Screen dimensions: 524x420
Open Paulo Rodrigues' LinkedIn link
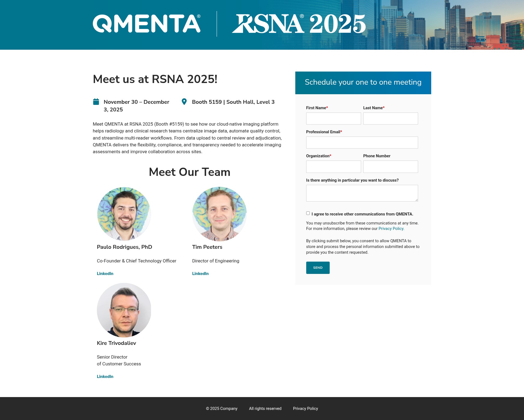(x=105, y=274)
